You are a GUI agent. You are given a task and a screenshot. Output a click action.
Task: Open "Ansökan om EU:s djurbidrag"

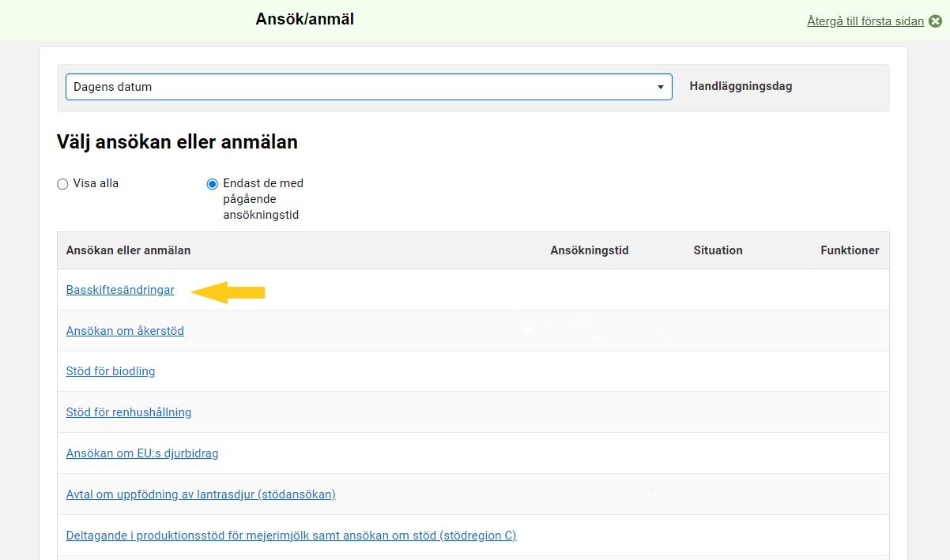point(141,453)
